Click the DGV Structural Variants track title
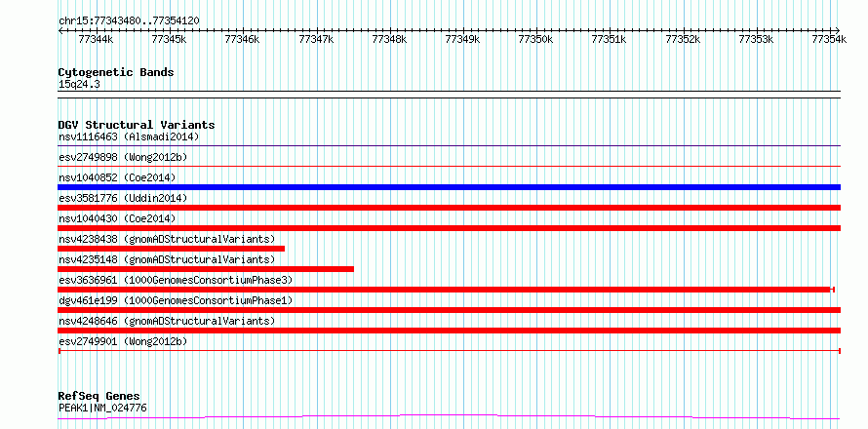This screenshot has height=429, width=868. coord(137,125)
